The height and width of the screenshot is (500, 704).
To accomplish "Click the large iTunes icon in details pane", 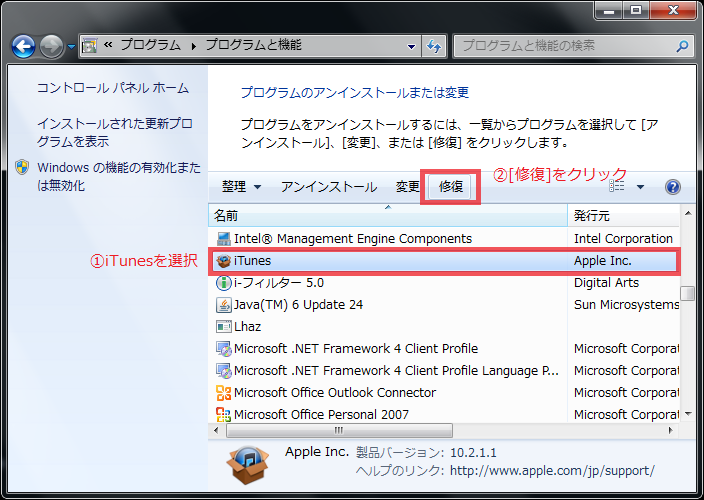I will (x=248, y=465).
